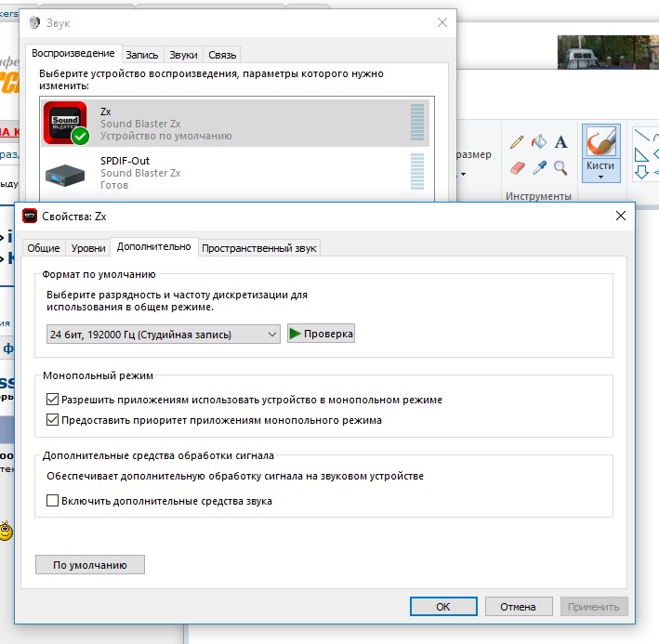The height and width of the screenshot is (644, 659).
Task: Toggle Предоставить приоритет приложениям checkbox
Action: click(x=53, y=420)
